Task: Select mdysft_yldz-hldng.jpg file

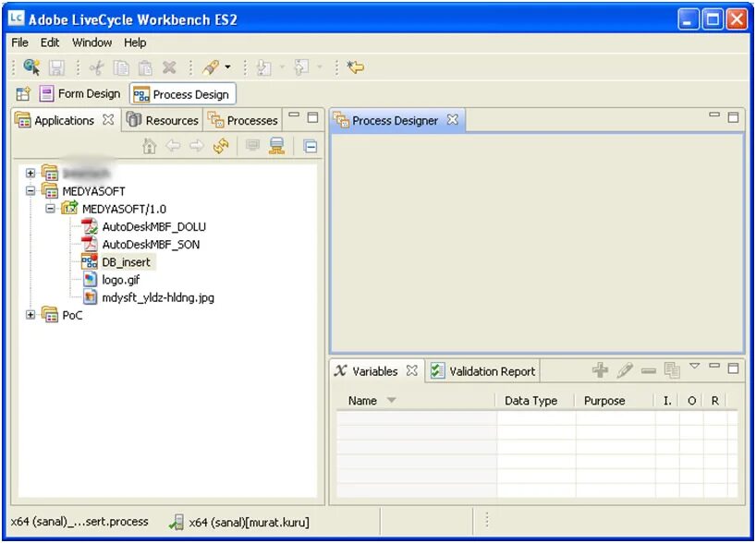Action: click(158, 297)
